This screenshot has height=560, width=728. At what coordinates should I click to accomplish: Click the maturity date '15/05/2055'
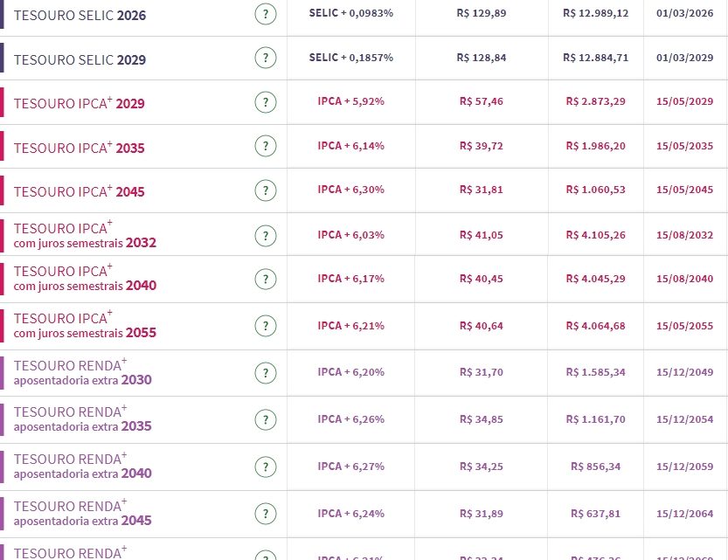(x=685, y=326)
